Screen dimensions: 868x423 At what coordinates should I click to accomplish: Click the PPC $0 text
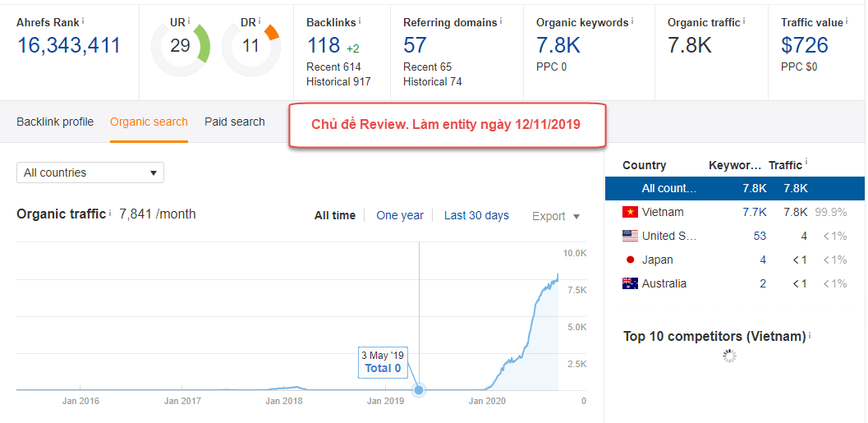pyautogui.click(x=799, y=67)
